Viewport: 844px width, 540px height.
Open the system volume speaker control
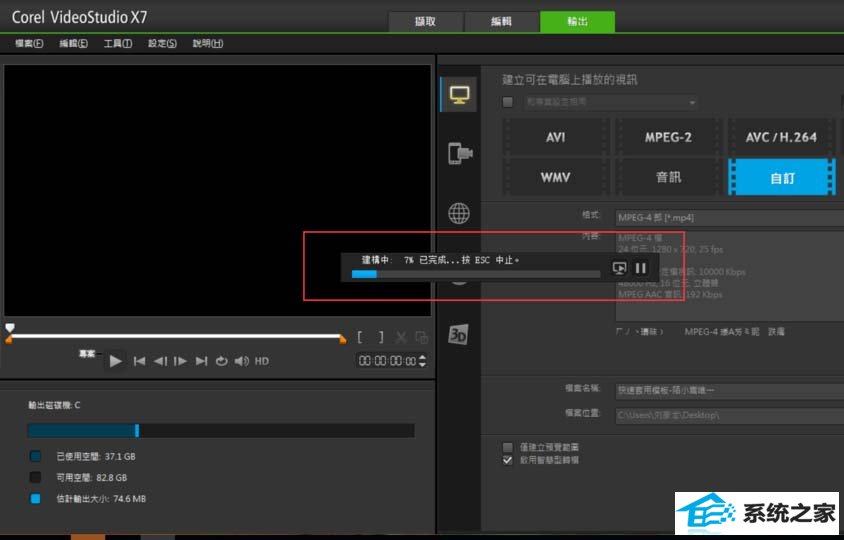(x=242, y=361)
